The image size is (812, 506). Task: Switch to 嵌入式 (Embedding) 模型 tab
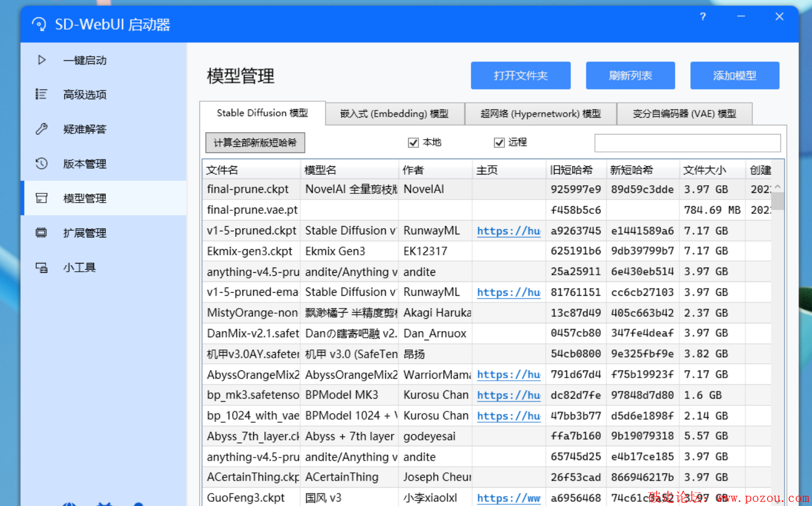click(394, 114)
